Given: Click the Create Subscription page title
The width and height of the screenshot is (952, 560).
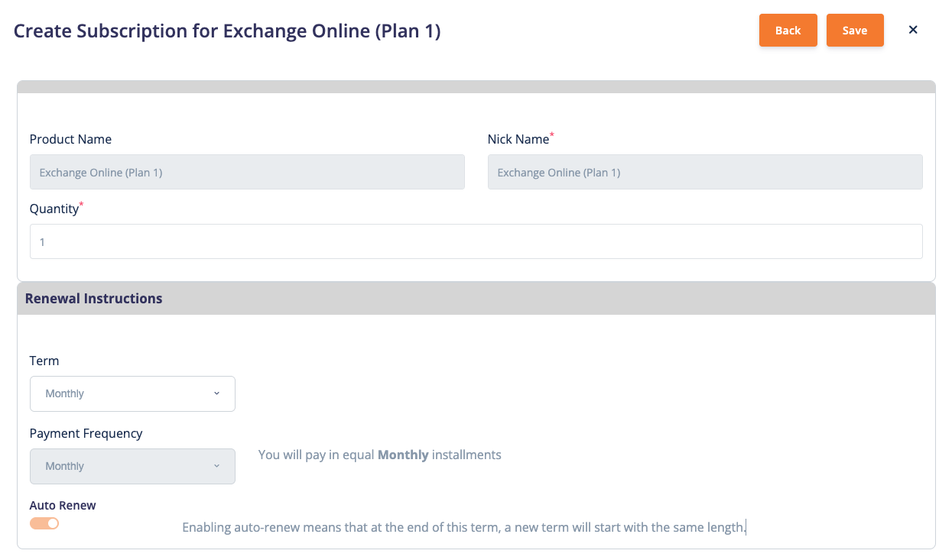Looking at the screenshot, I should (226, 31).
